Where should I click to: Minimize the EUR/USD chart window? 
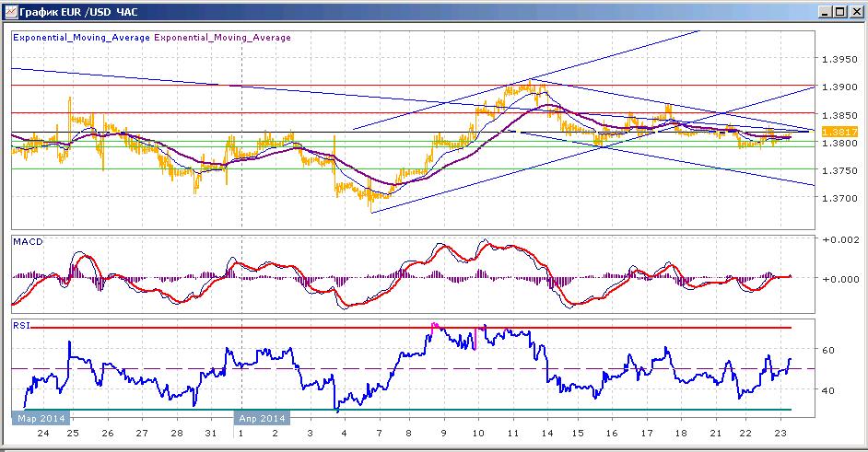click(826, 12)
